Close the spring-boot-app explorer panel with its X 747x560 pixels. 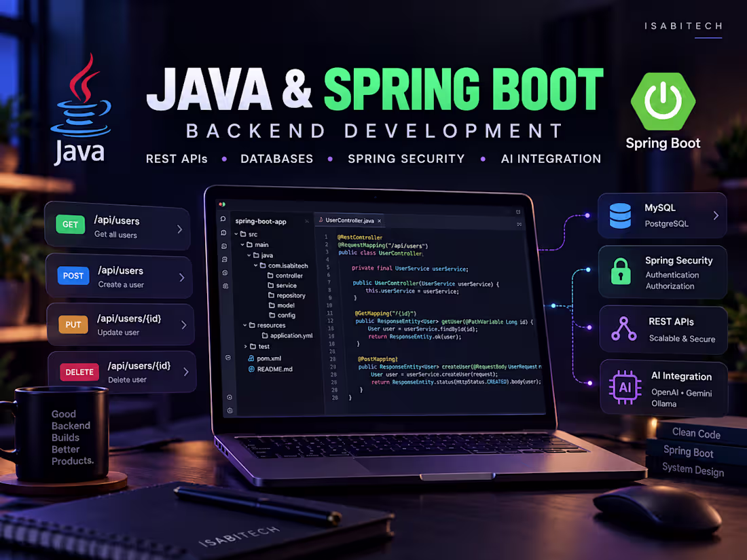pos(307,221)
